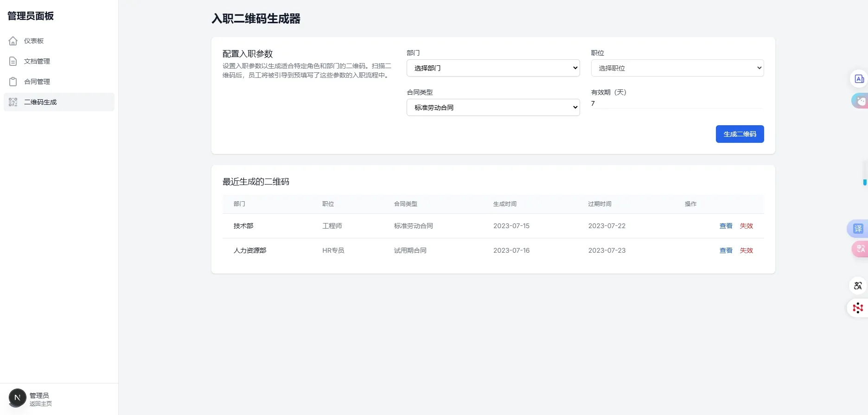Click 失效 for the 技术部 row
Screen dimensions: 868x415
746,226
